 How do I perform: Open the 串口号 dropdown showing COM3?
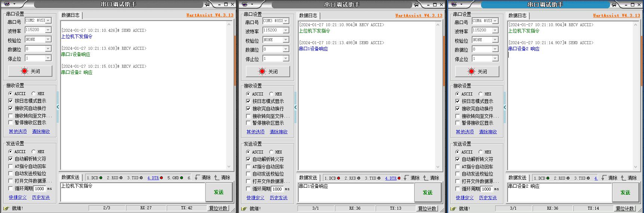(x=286, y=21)
